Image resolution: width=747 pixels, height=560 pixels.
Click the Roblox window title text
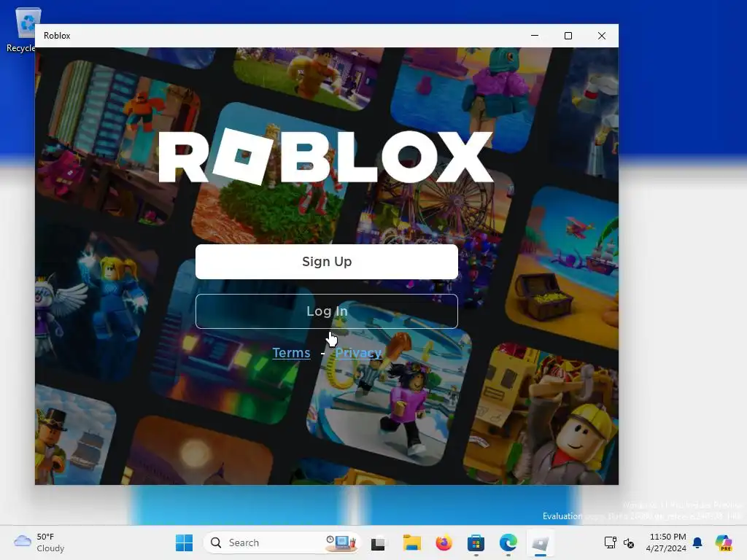click(x=57, y=36)
